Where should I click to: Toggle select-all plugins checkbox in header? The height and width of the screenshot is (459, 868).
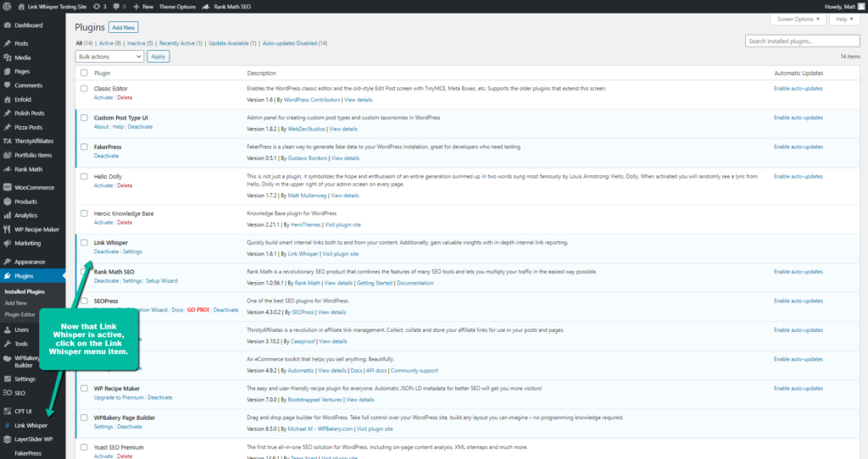pos(84,73)
